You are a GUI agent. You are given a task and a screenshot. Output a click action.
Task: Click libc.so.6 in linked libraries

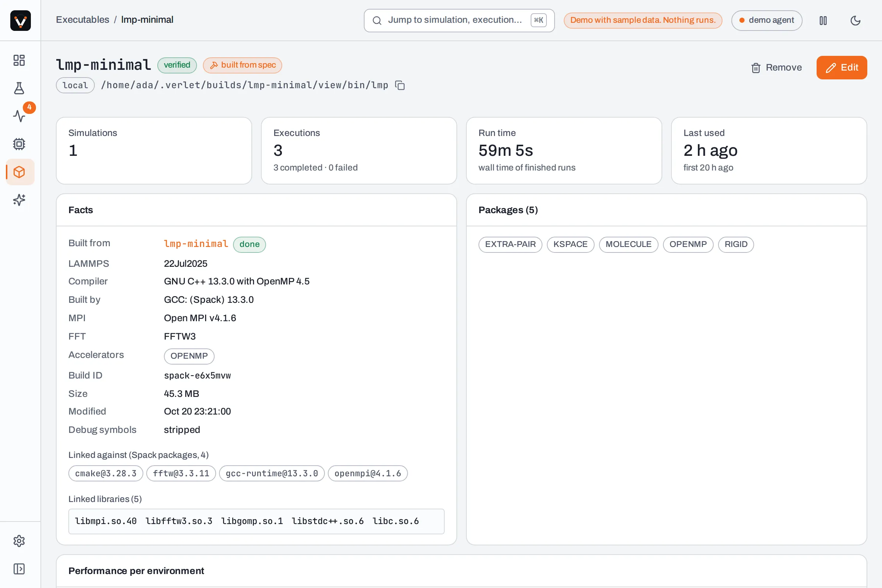(x=396, y=521)
